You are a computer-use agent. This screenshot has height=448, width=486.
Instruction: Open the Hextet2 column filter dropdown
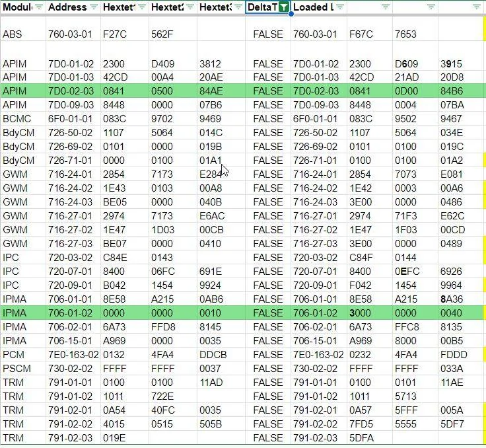pyautogui.click(x=190, y=7)
